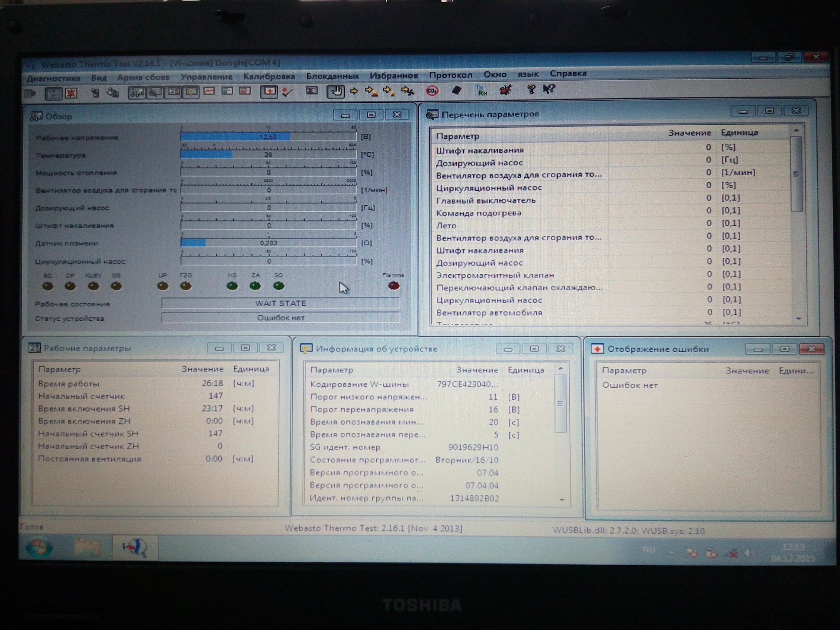Select the 'Электромагнитный клапан' parameter row
Image resolution: width=840 pixels, height=630 pixels.
point(611,275)
